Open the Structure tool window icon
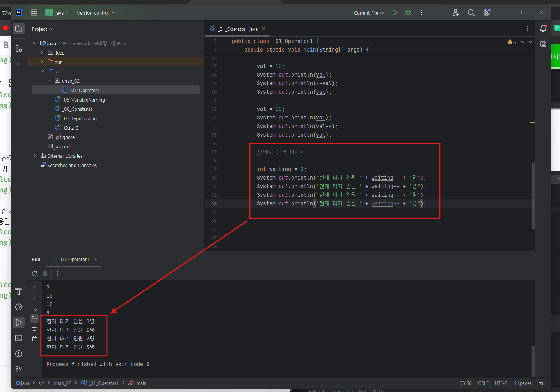560x392 pixels. coord(18,48)
